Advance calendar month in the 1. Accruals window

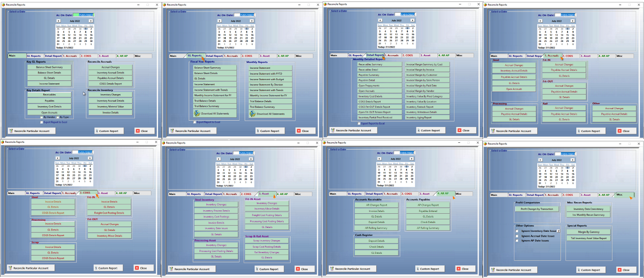point(573,21)
